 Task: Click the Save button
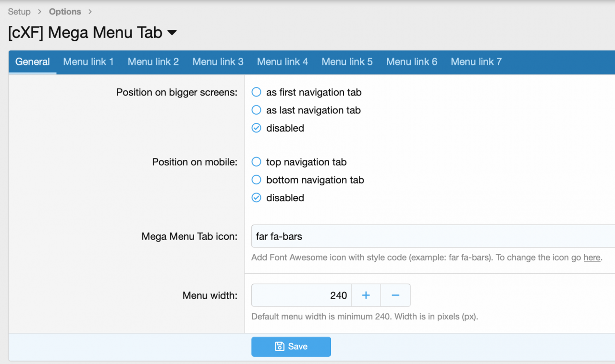[x=291, y=347]
